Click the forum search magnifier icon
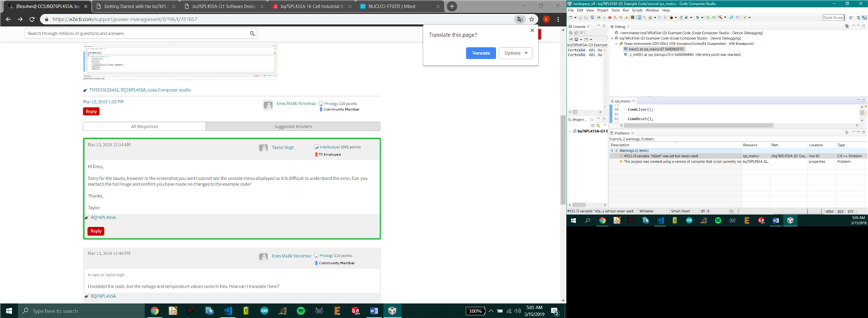 [x=253, y=33]
